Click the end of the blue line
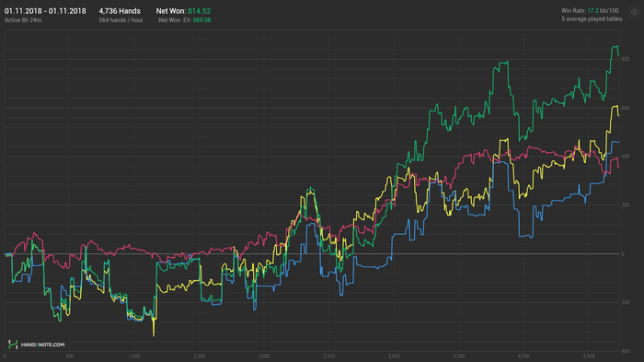This screenshot has height=362, width=644. pyautogui.click(x=618, y=143)
